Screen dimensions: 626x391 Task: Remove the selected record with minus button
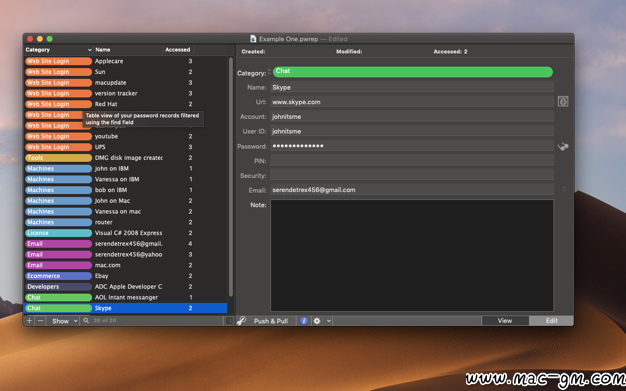[x=40, y=321]
